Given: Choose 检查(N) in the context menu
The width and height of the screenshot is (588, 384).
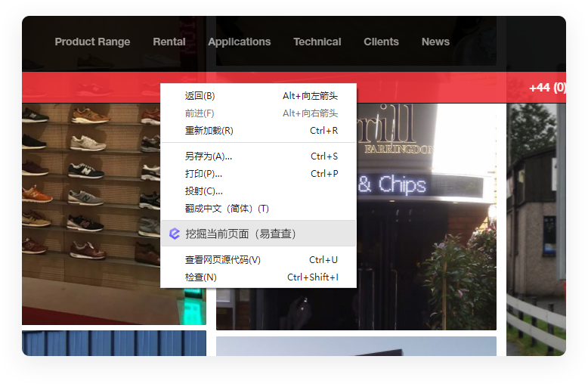Looking at the screenshot, I should coord(258,277).
